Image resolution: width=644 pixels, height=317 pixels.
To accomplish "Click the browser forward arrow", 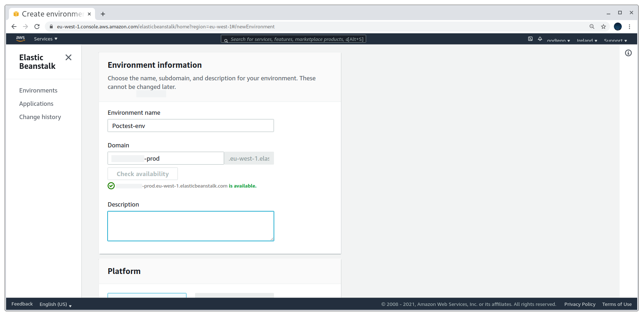I will (25, 27).
